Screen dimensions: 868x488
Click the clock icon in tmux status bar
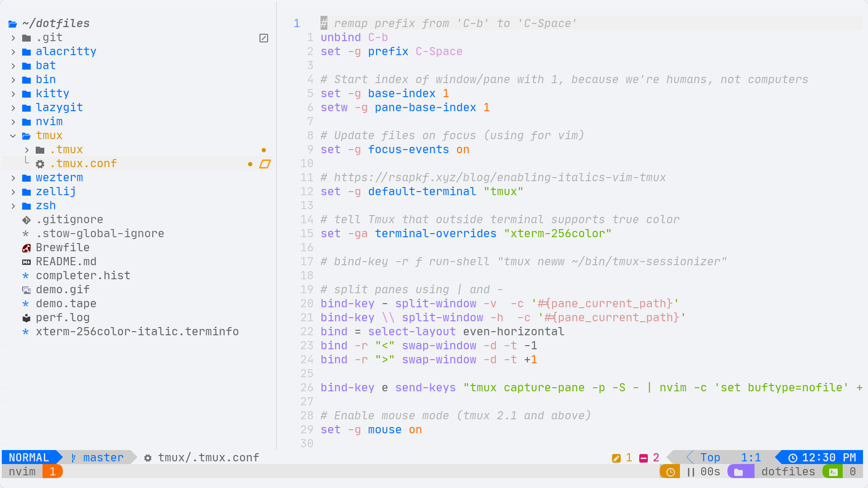670,472
